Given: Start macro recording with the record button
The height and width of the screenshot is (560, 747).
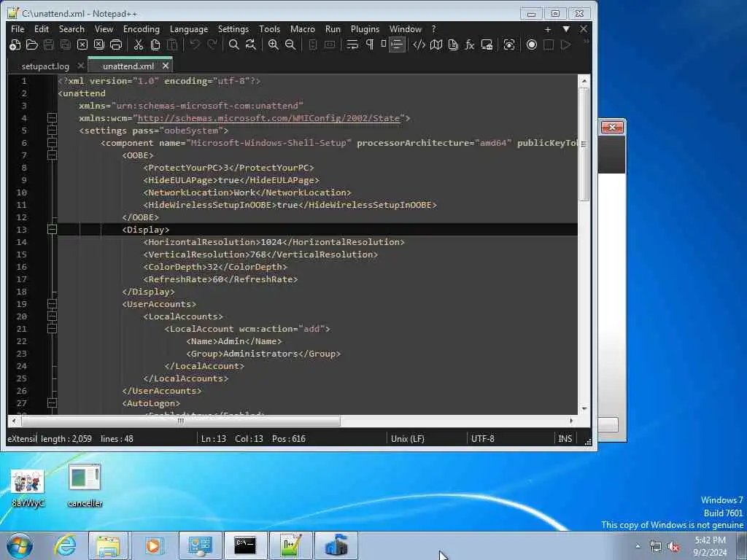Looking at the screenshot, I should click(532, 44).
